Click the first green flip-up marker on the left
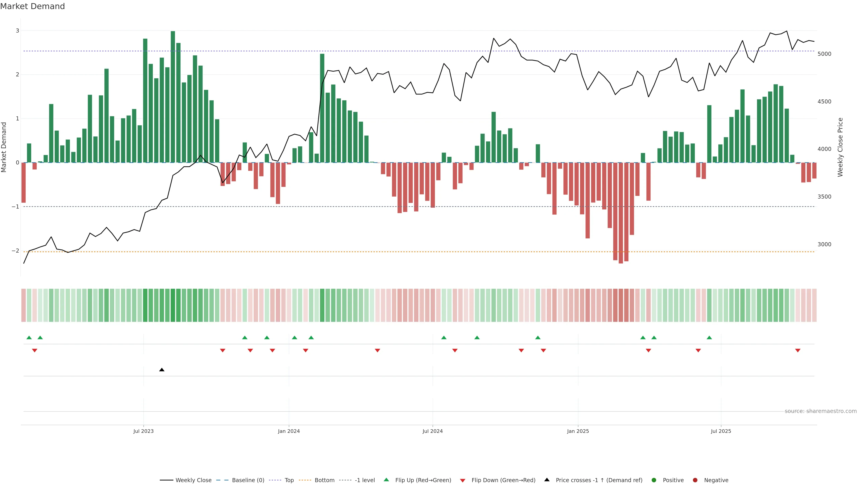Image resolution: width=868 pixels, height=488 pixels. [29, 338]
